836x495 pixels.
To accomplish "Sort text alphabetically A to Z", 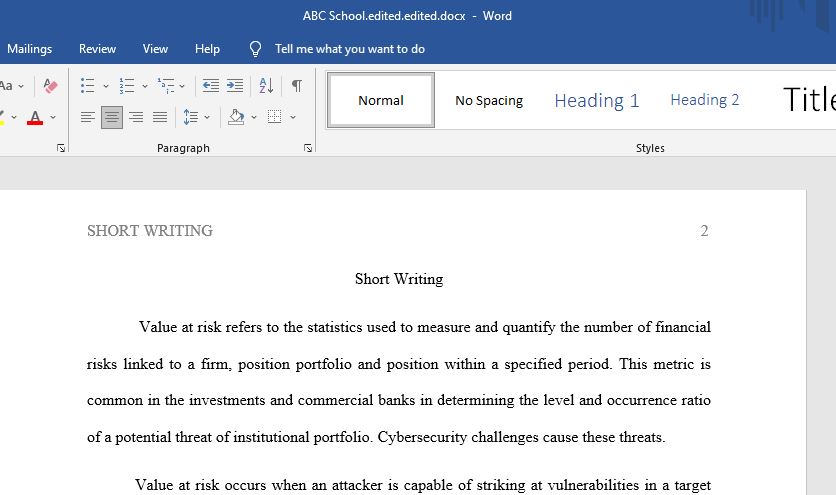I will pos(266,85).
